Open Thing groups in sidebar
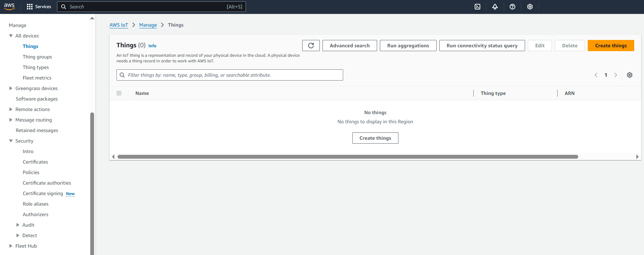This screenshot has width=644, height=255. pyautogui.click(x=37, y=57)
